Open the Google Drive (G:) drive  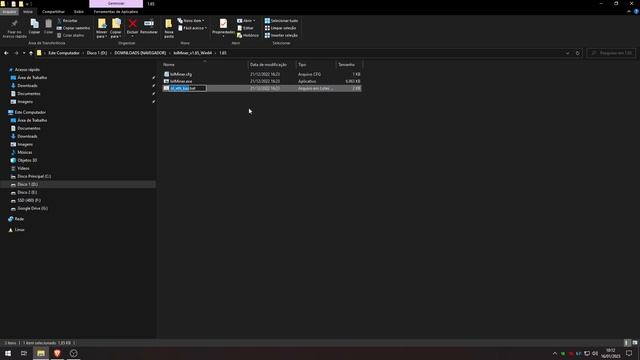click(x=32, y=208)
